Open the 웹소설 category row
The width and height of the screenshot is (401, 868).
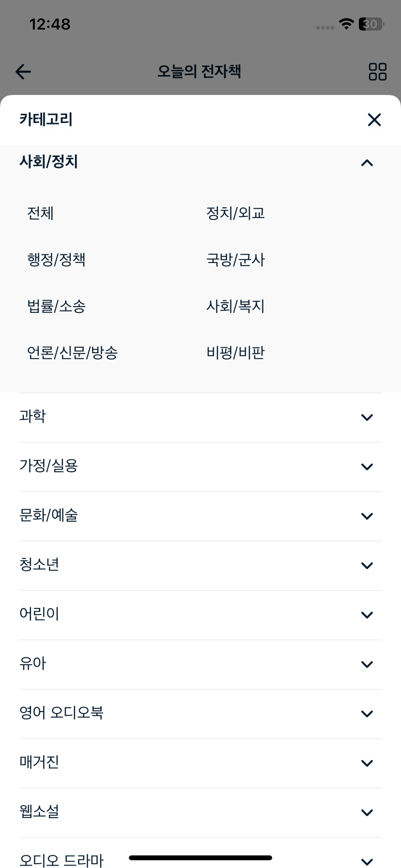200,812
